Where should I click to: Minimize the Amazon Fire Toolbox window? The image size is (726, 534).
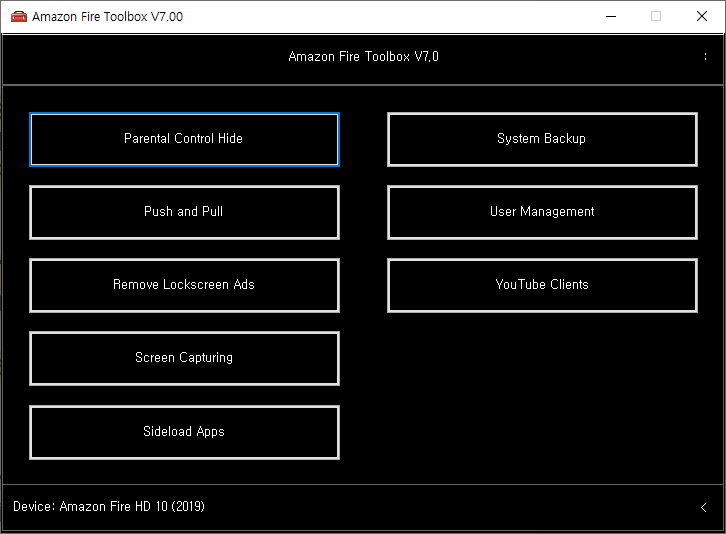[x=611, y=17]
